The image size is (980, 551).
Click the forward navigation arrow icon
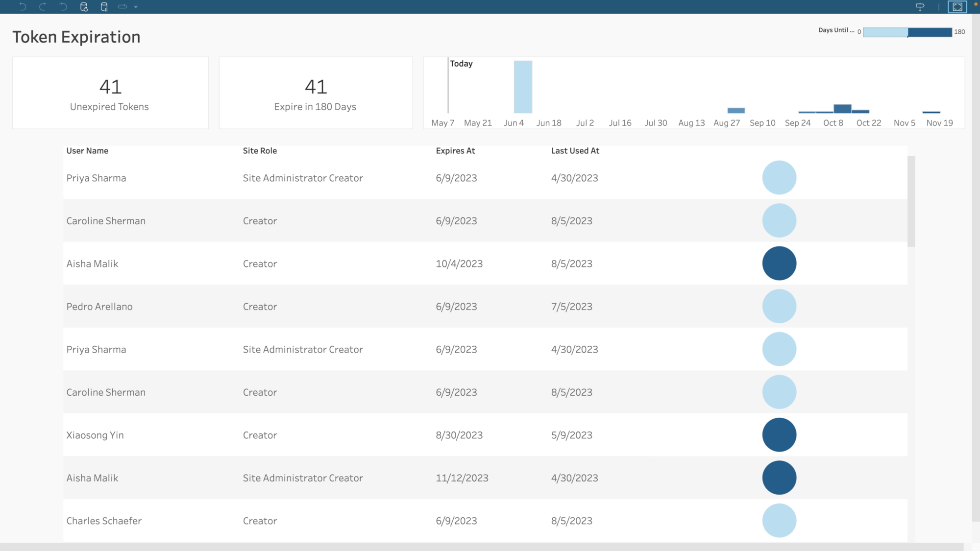[42, 7]
